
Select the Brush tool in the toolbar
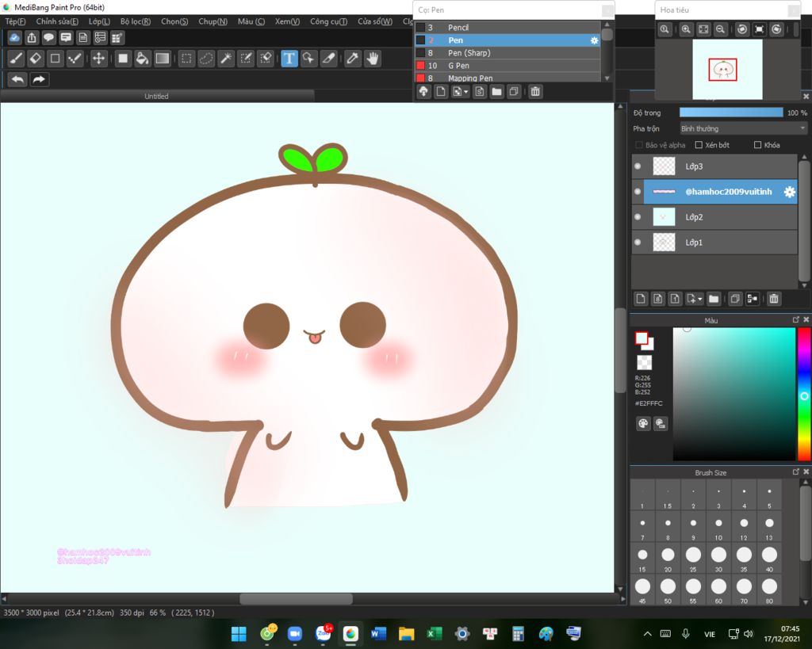point(16,59)
